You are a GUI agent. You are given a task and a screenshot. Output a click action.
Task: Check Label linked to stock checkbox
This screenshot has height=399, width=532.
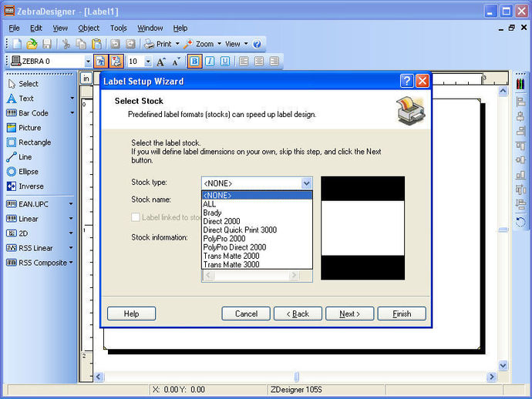(136, 217)
